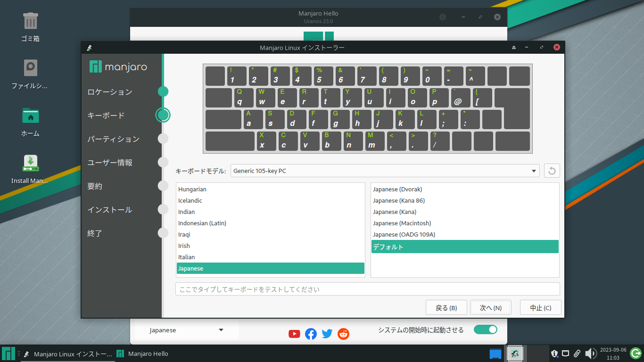Viewport: 644px width, 362px height.
Task: Click the 次へ(N) next button
Action: [491, 307]
